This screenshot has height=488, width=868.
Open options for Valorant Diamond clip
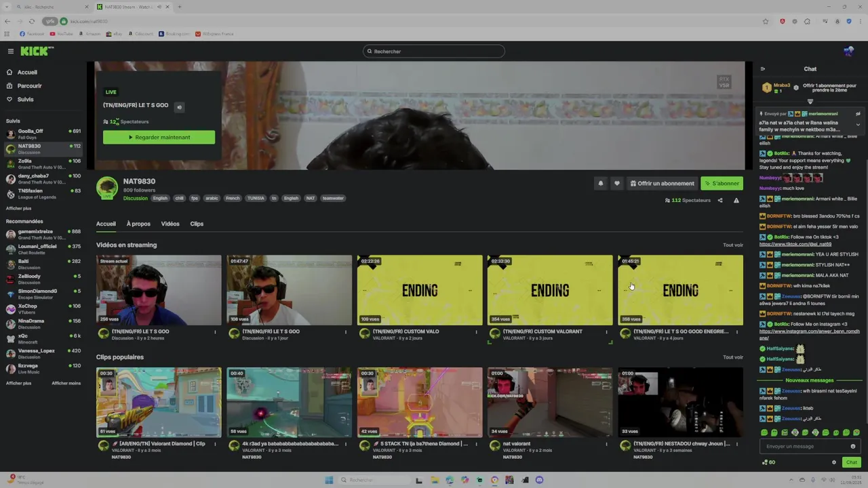[216, 444]
